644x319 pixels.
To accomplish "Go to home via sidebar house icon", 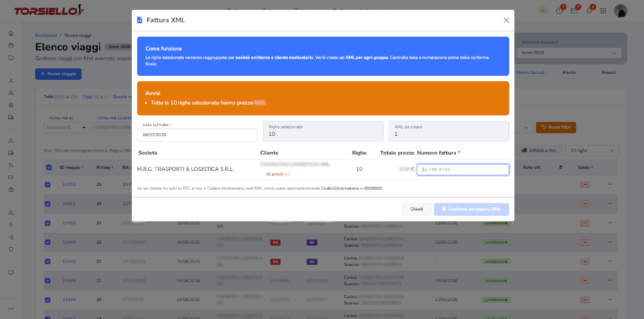I will pyautogui.click(x=11, y=33).
